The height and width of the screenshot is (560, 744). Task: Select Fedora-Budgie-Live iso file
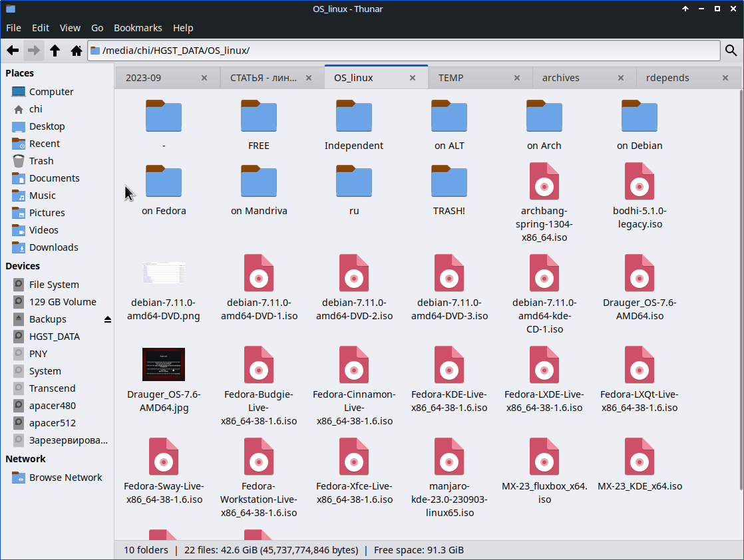[259, 386]
